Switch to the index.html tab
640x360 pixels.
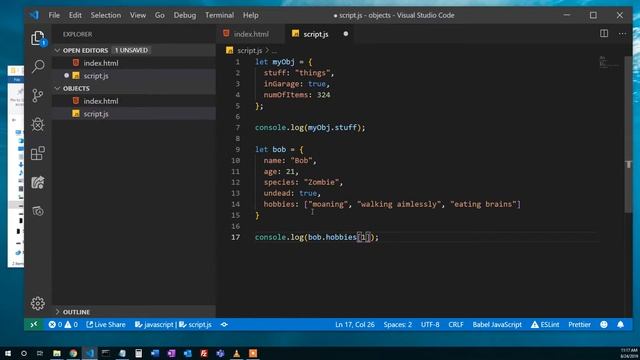click(250, 34)
